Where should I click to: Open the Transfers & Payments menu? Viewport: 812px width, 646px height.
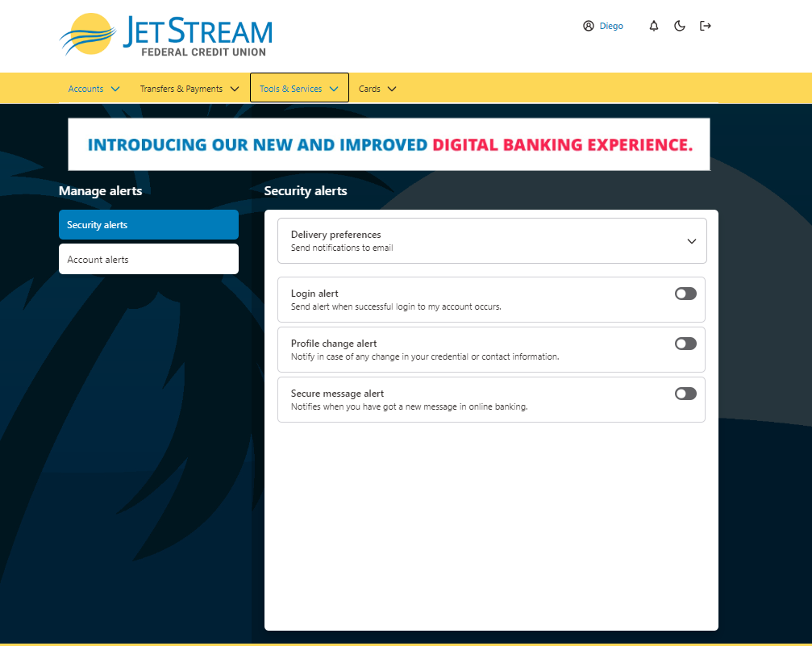(x=189, y=89)
